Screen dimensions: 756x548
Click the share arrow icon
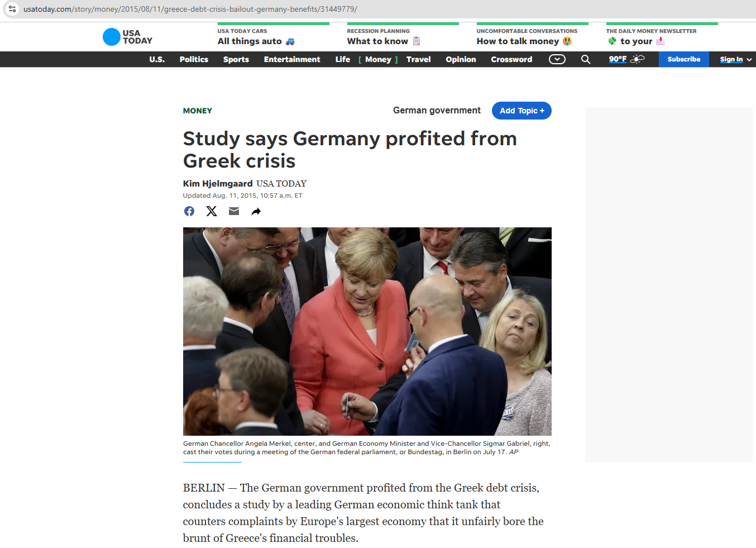(256, 211)
